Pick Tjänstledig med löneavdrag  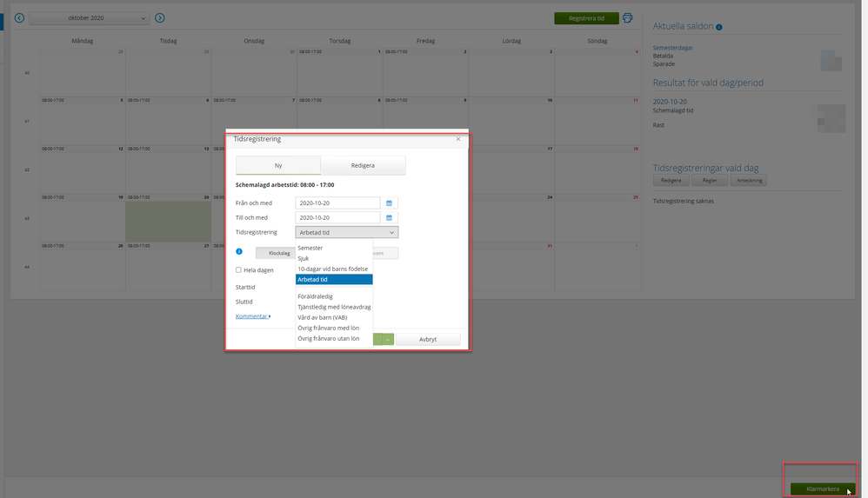coord(334,307)
